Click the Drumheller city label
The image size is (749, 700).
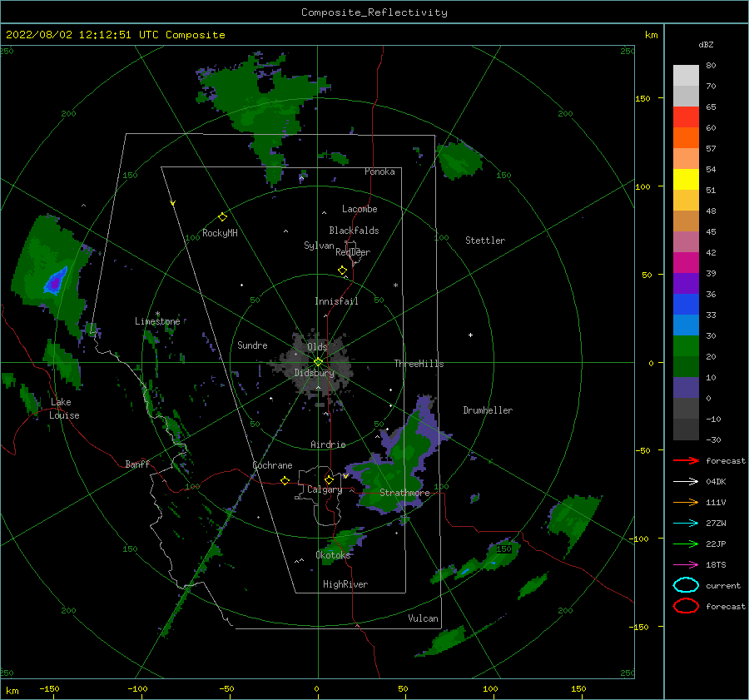click(488, 410)
